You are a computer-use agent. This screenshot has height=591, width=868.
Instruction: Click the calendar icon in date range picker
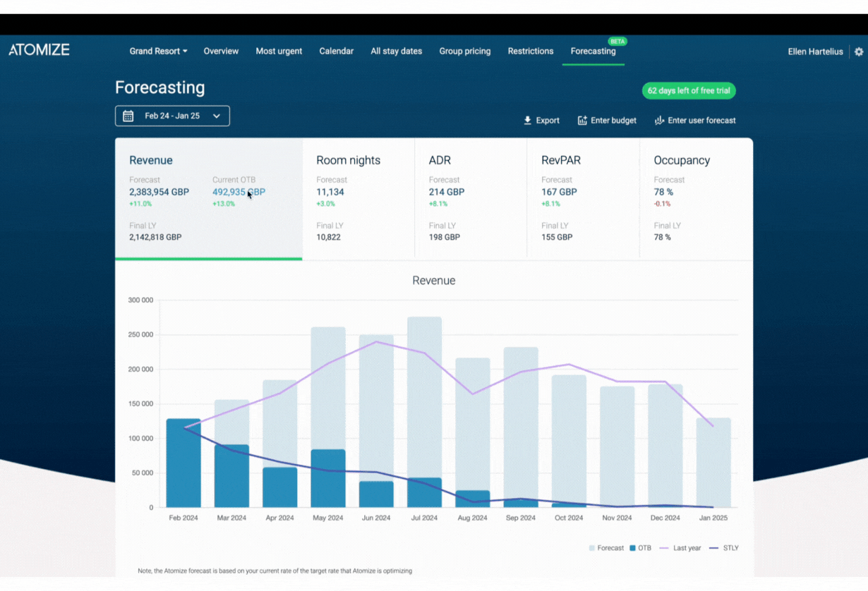click(x=128, y=116)
